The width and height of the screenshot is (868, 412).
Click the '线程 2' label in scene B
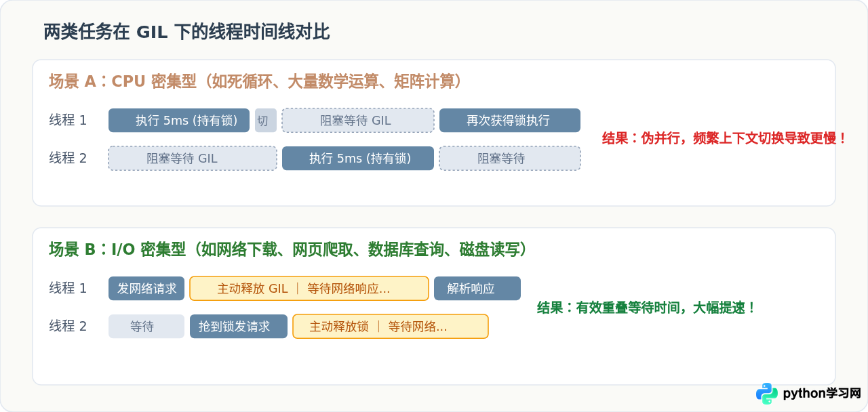[x=68, y=326]
